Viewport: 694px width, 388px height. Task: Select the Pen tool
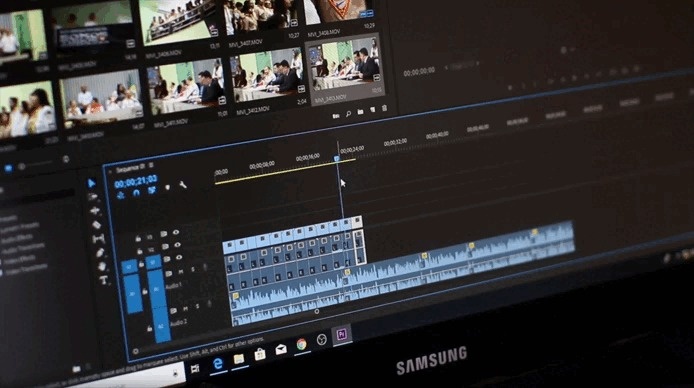[100, 253]
